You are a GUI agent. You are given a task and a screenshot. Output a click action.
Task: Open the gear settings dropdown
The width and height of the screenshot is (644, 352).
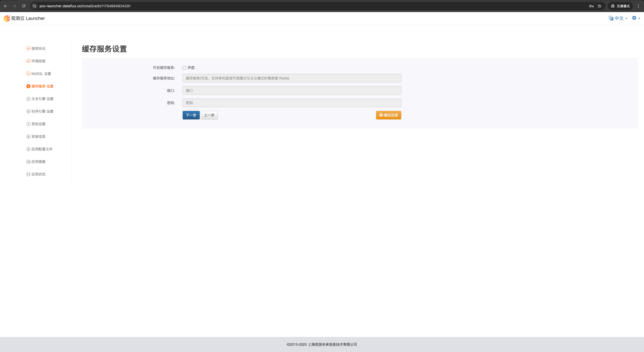tap(635, 18)
